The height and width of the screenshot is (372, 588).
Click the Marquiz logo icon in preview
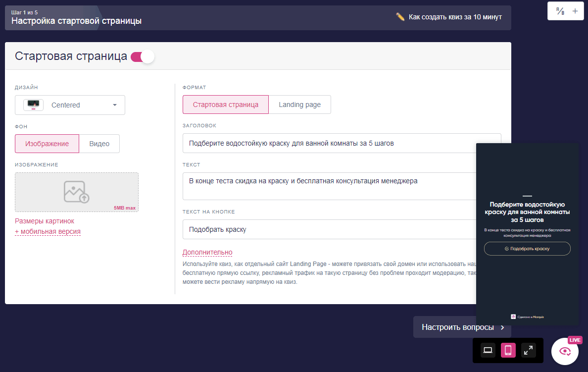[513, 317]
